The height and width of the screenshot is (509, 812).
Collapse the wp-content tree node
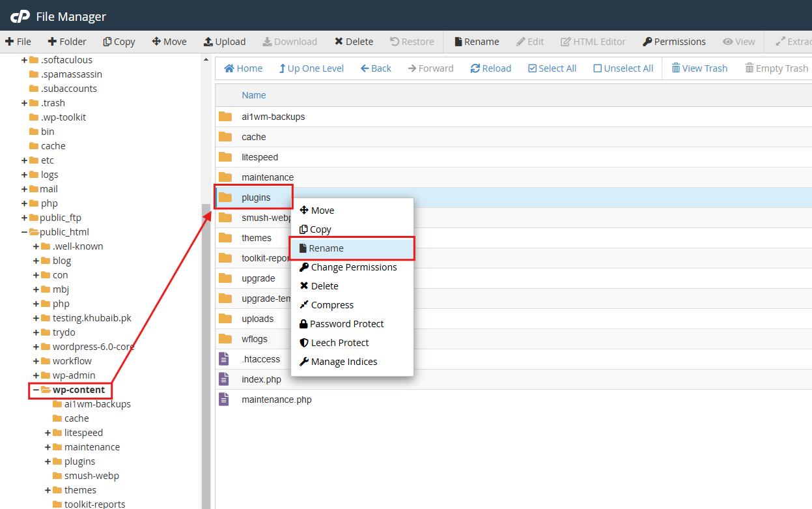pyautogui.click(x=36, y=390)
